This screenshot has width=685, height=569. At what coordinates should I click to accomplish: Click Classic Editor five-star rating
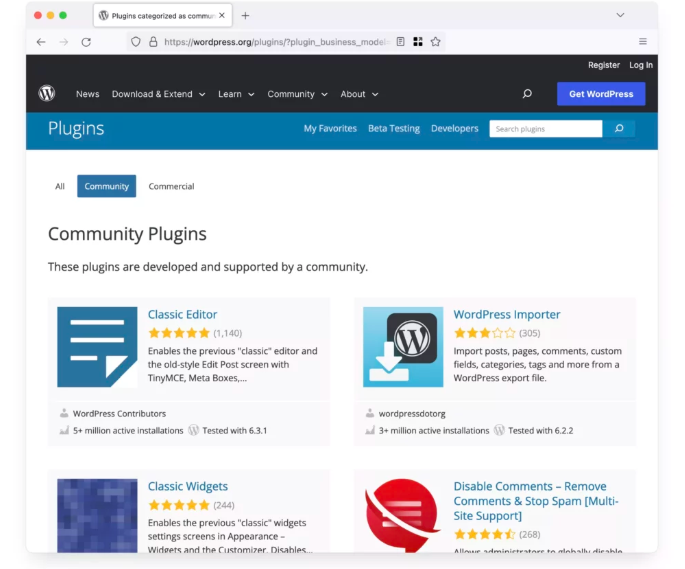(x=179, y=333)
